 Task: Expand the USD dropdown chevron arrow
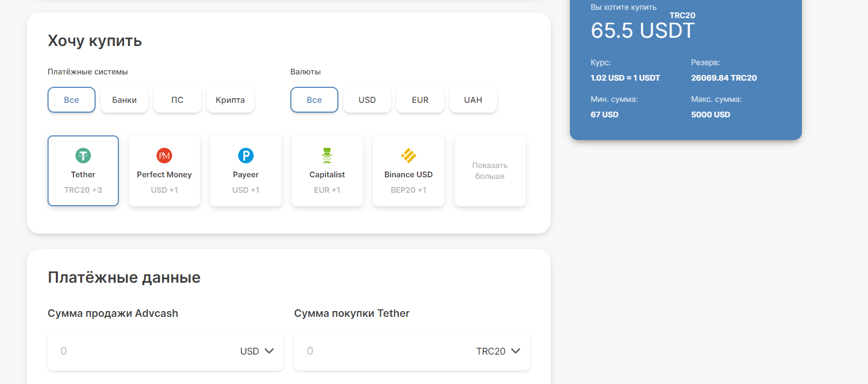coord(269,351)
